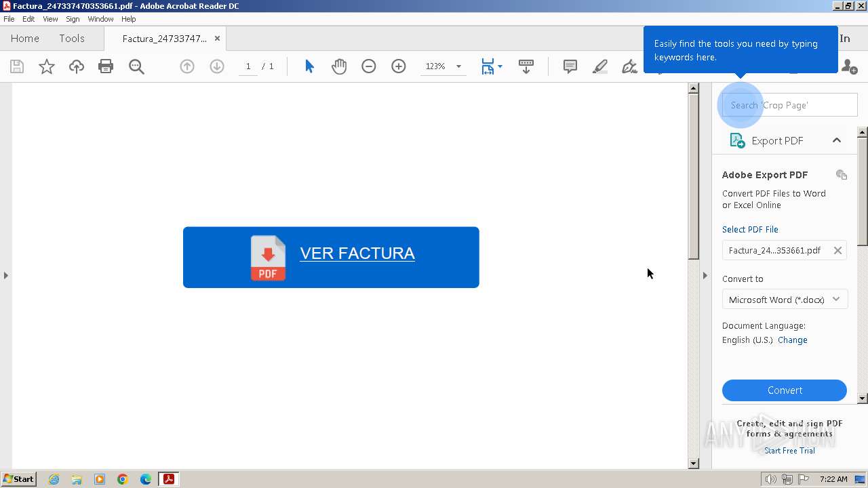This screenshot has height=488, width=868.
Task: Click the red PDF download icon in document
Action: point(269,258)
